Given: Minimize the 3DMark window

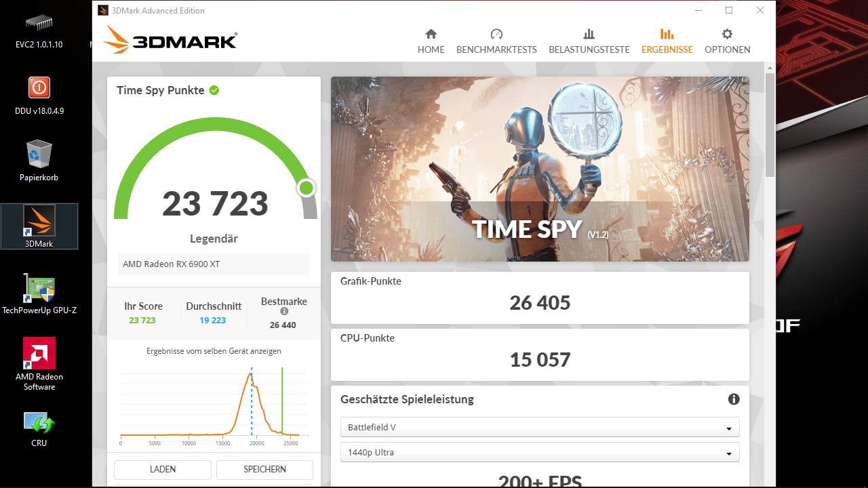Looking at the screenshot, I should click(x=698, y=10).
